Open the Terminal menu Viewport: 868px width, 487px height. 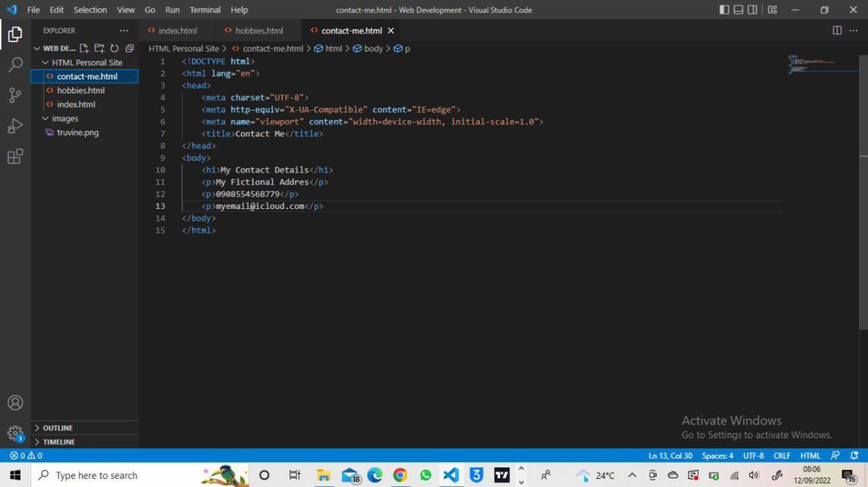[x=204, y=10]
